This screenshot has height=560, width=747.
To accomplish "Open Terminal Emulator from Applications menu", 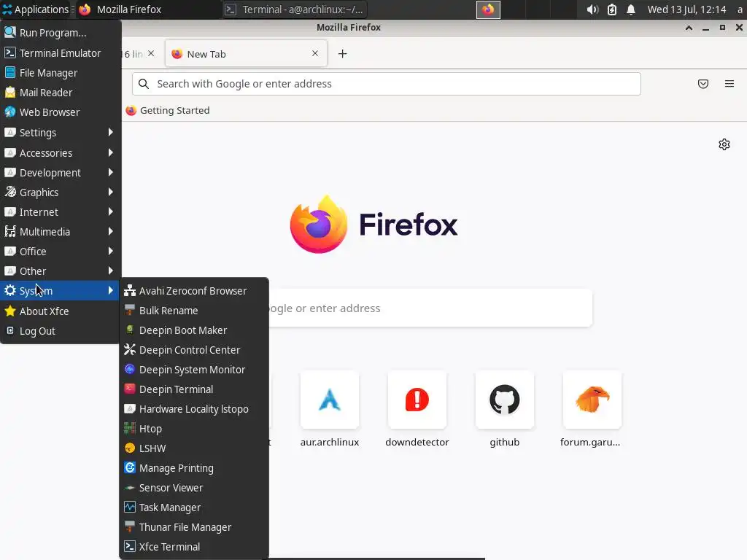I will 61,52.
